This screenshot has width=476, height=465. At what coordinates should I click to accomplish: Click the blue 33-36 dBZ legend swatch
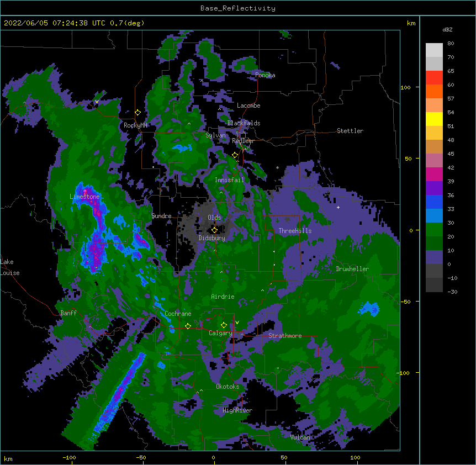[434, 202]
